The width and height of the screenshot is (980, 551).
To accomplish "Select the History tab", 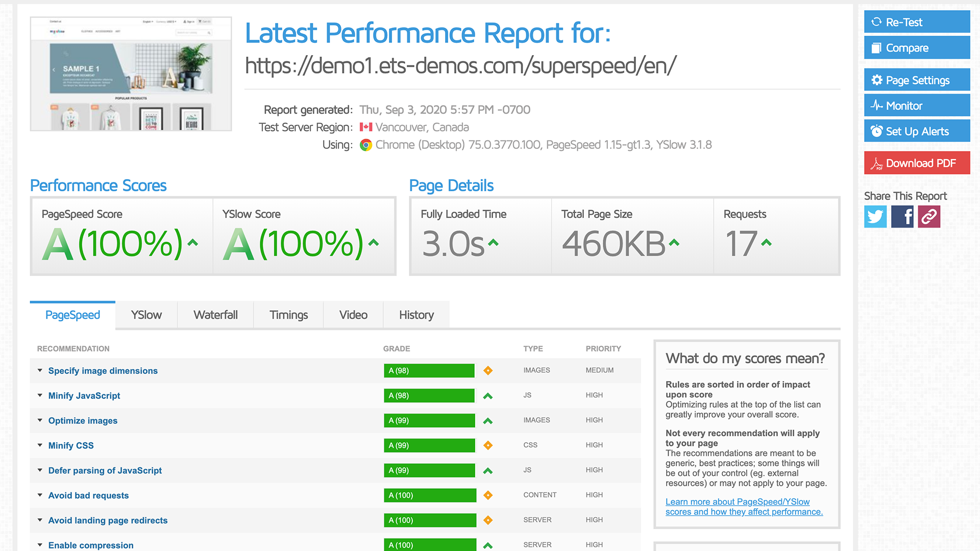I will (x=416, y=315).
